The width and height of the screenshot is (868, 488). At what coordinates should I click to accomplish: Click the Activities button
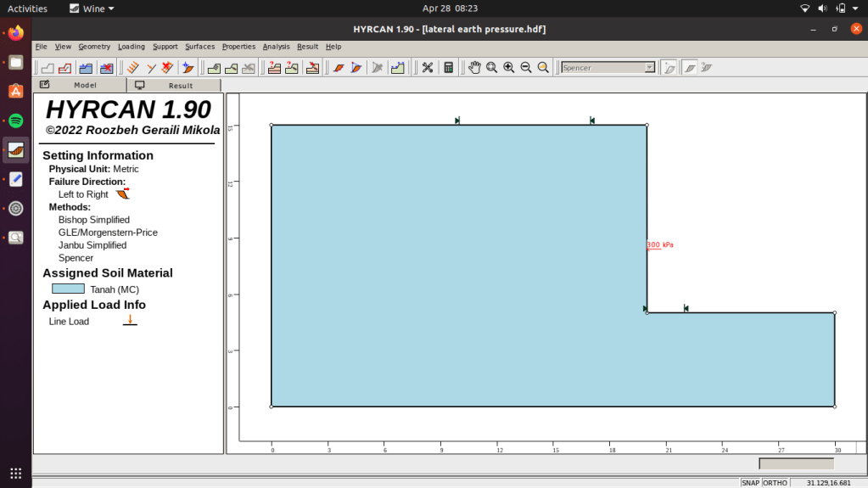point(27,8)
